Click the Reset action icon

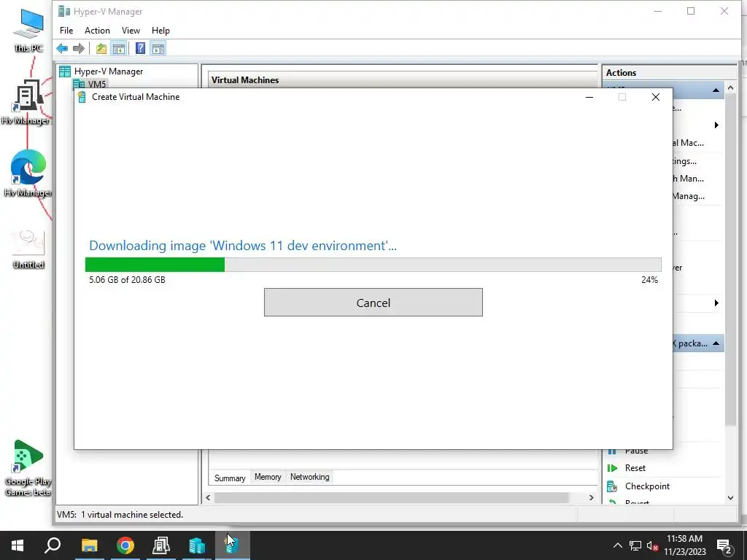[612, 468]
